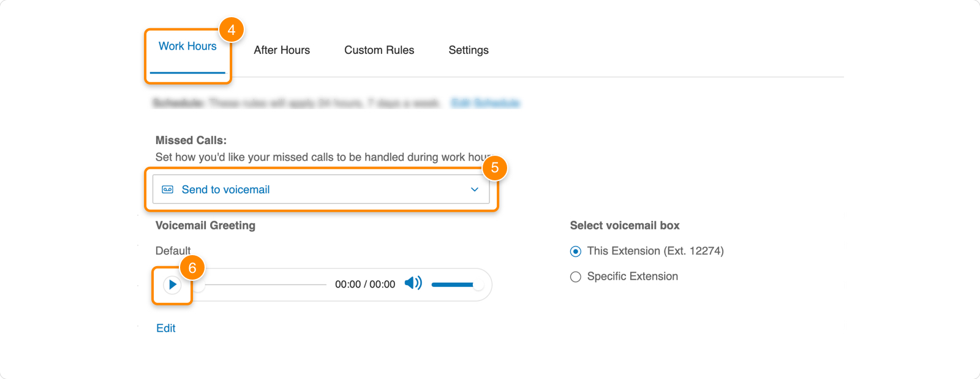Image resolution: width=980 pixels, height=379 pixels.
Task: Click the voicemail cassette icon
Action: coord(166,189)
